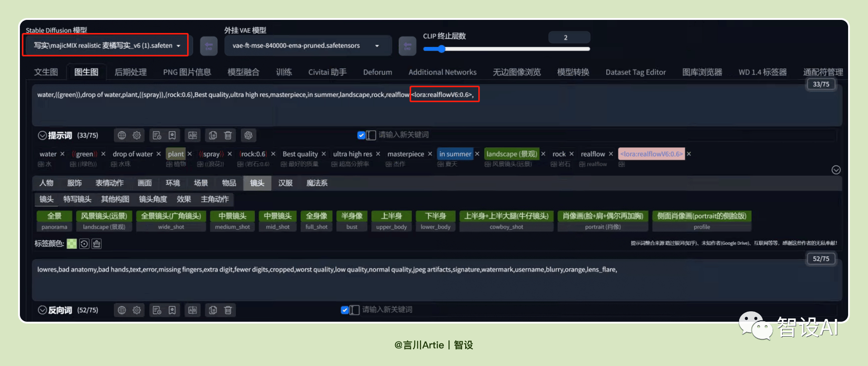Open the 外挂 VAE model dropdown

pyautogui.click(x=307, y=46)
